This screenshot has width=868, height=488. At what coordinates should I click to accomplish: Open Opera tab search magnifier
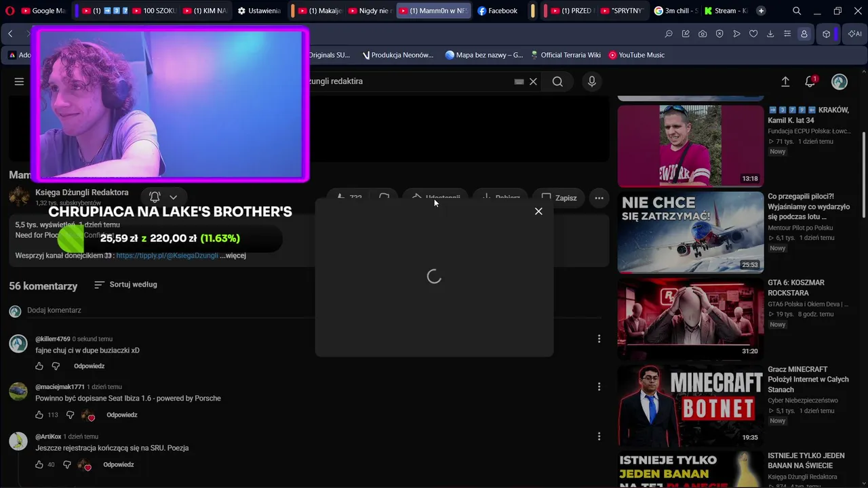pos(797,11)
